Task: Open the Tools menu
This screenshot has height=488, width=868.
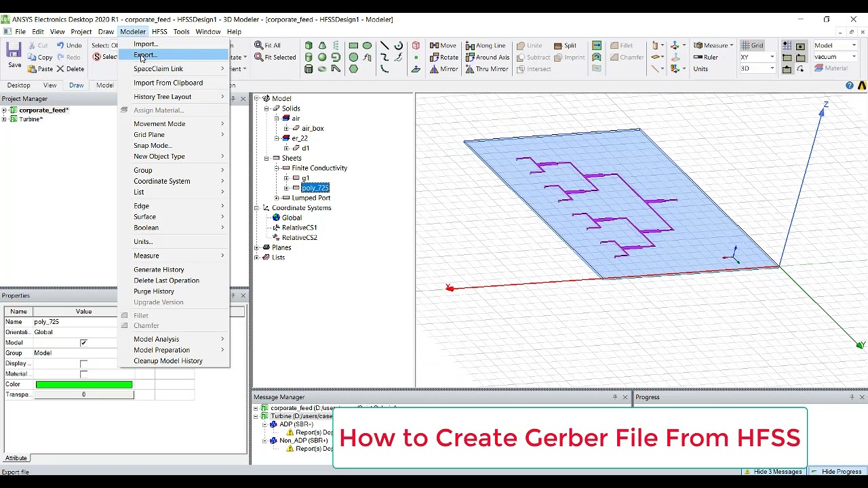Action: coord(181,32)
